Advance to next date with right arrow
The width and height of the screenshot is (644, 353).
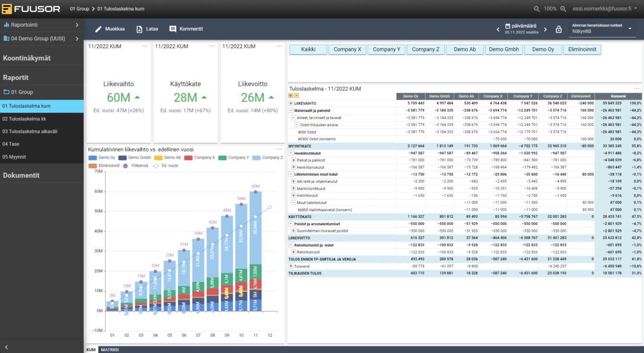pyautogui.click(x=545, y=29)
